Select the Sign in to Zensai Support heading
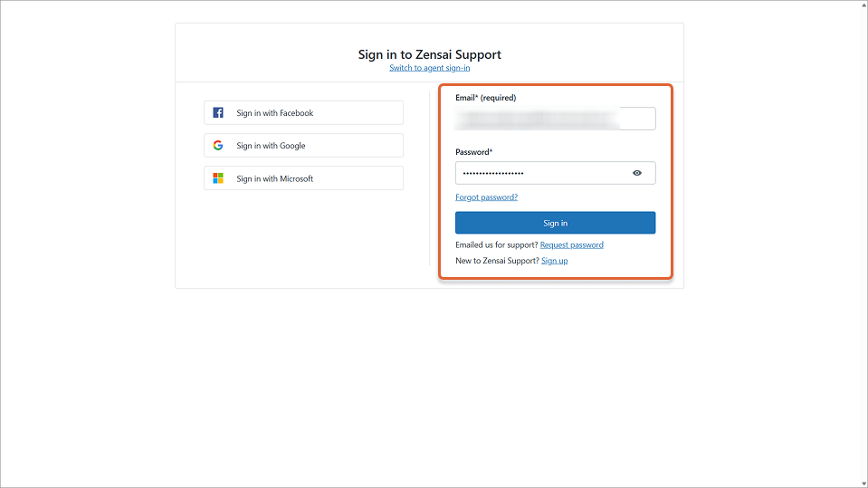Image resolution: width=868 pixels, height=488 pixels. point(430,54)
